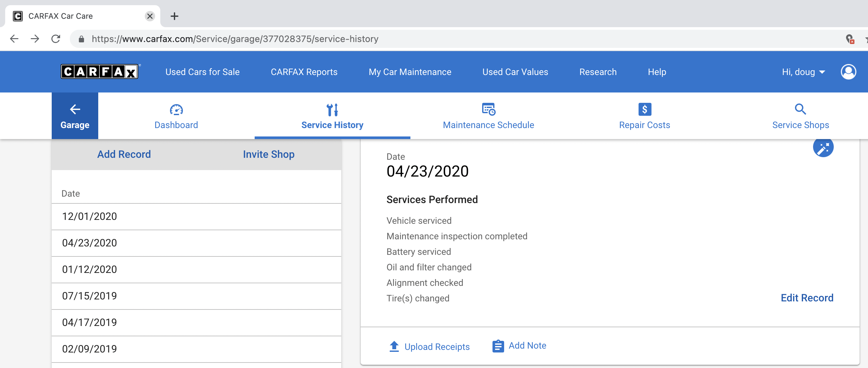
Task: Click the CARFAX tab favicon
Action: click(x=17, y=16)
